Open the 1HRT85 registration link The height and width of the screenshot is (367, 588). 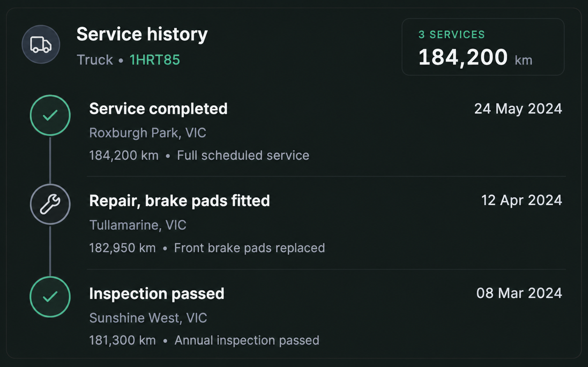click(155, 60)
